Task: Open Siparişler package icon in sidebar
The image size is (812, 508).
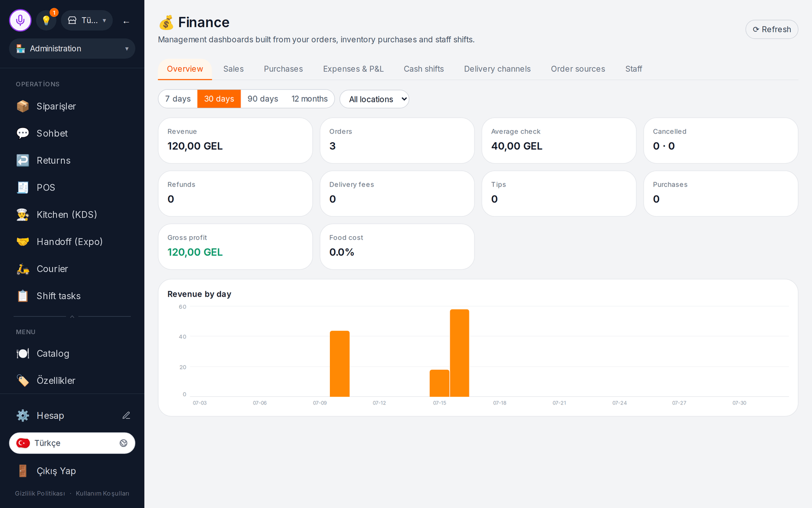Action: point(23,106)
